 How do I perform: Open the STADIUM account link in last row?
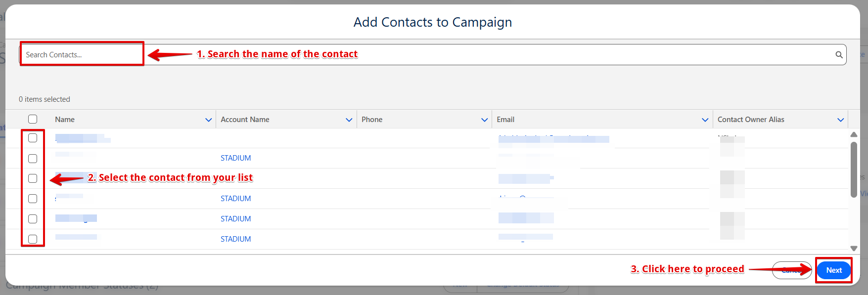235,239
